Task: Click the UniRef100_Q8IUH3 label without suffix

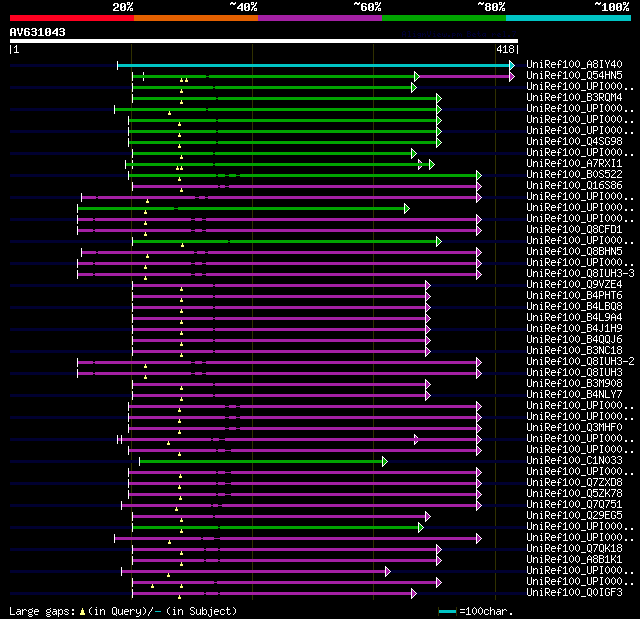Action: 574,373
